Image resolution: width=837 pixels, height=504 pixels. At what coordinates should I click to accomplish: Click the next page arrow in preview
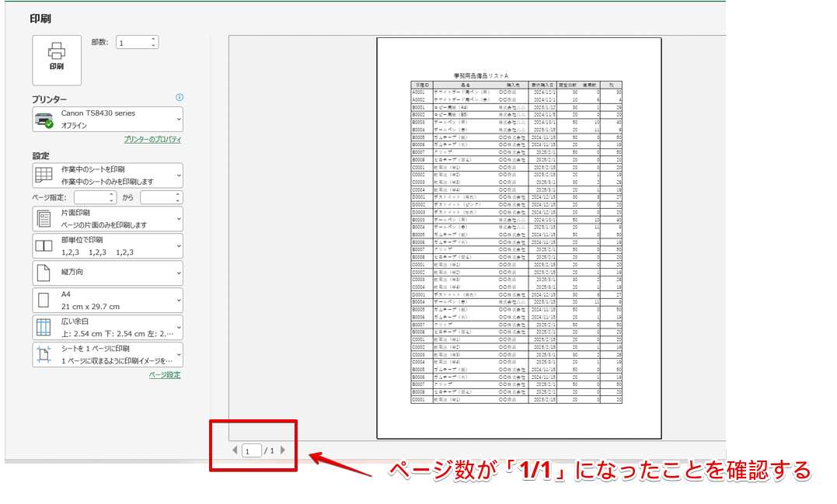point(283,450)
